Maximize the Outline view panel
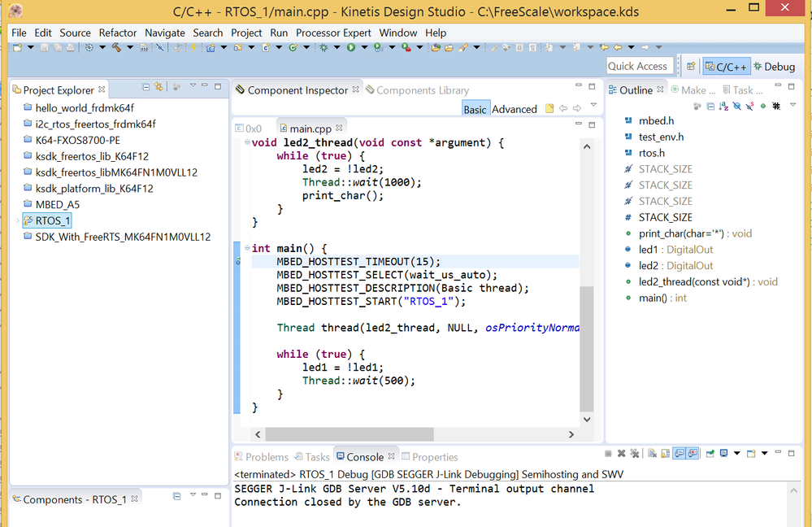This screenshot has height=527, width=812. tap(792, 86)
